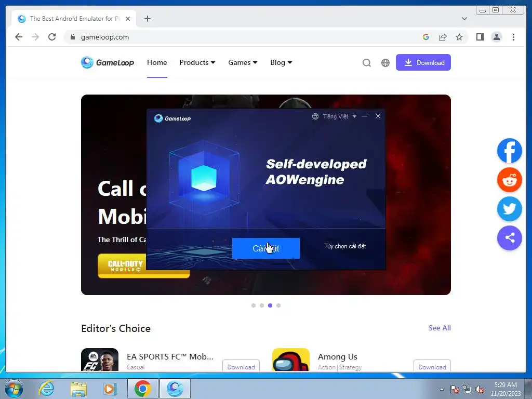Switch to Chrome taskbar button
Screen dimensions: 532x399
(142, 389)
